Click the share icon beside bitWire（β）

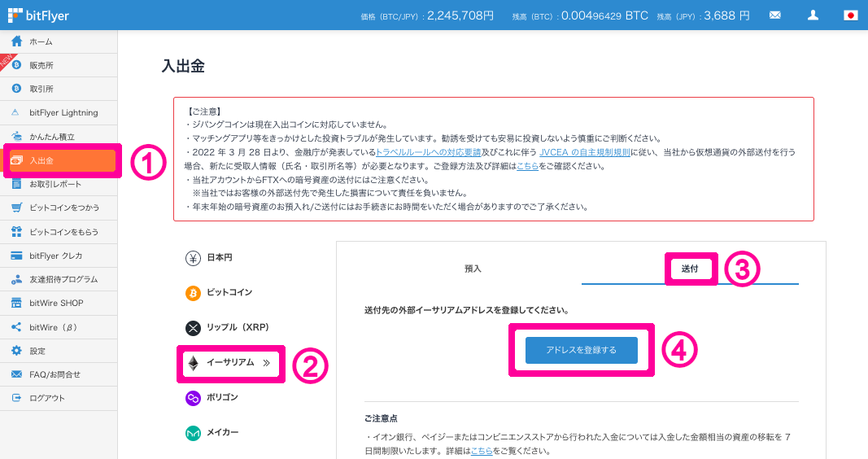click(x=16, y=327)
